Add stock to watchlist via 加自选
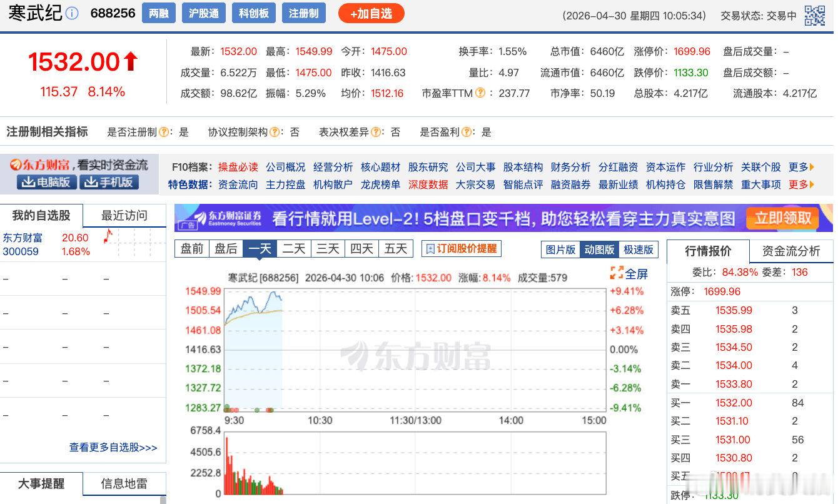838x504 pixels. pos(371,13)
